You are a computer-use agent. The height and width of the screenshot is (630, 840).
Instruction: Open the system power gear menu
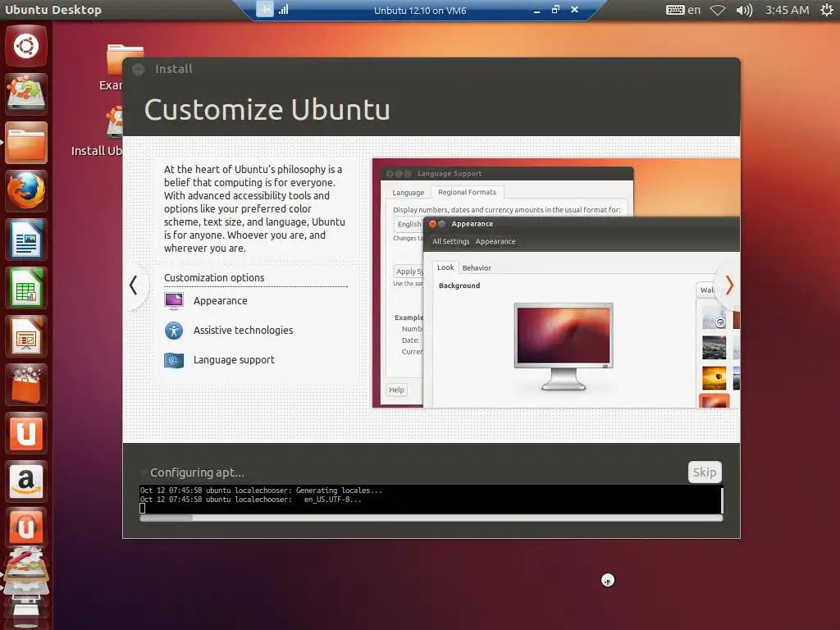click(827, 10)
